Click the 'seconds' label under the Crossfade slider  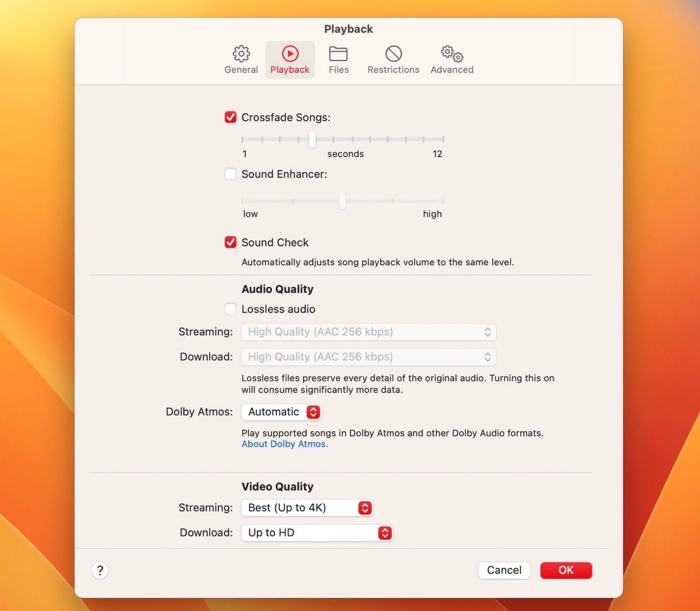coord(345,154)
